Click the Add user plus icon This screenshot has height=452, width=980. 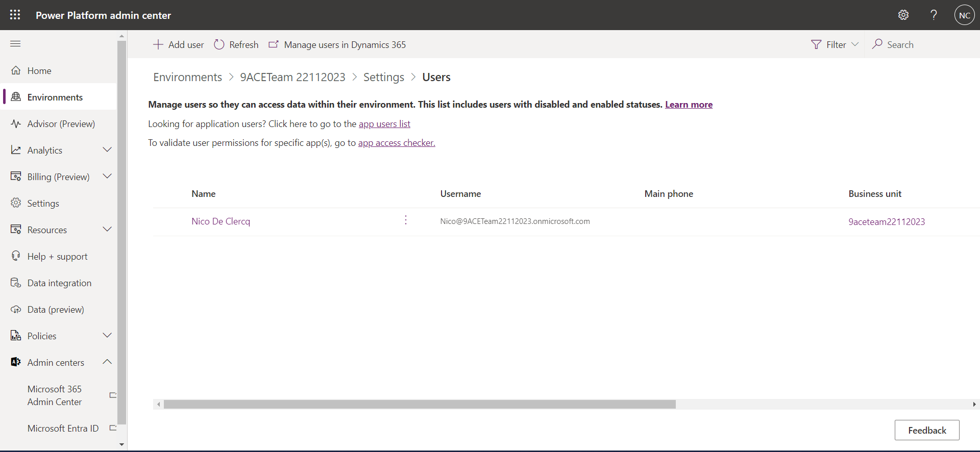pyautogui.click(x=158, y=44)
